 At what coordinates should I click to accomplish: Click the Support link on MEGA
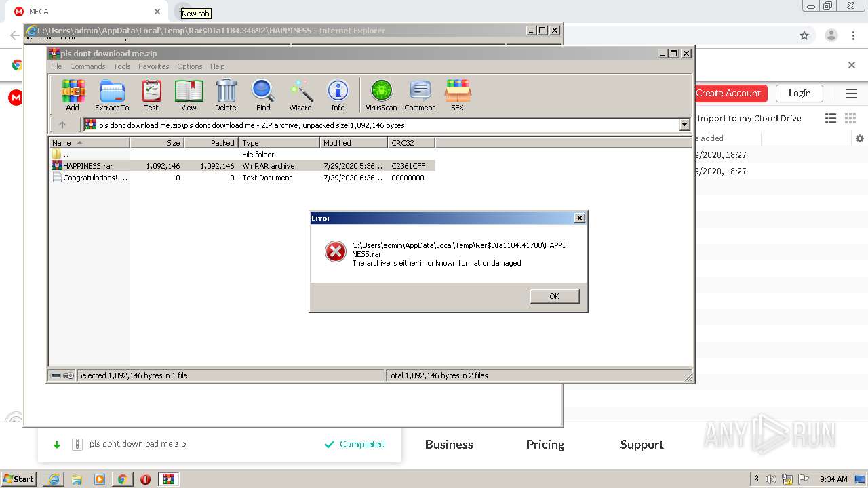[642, 445]
